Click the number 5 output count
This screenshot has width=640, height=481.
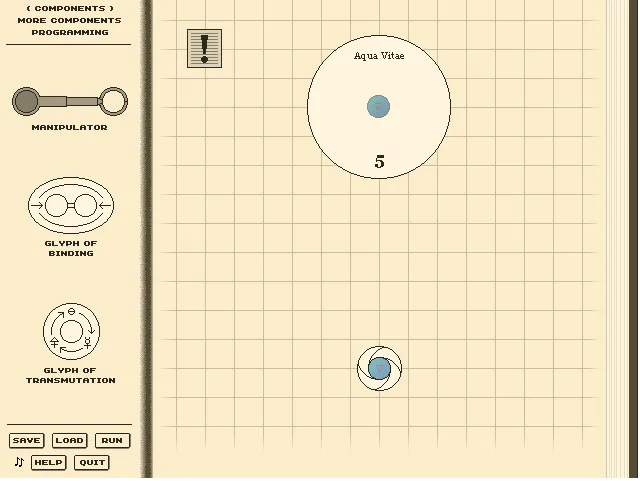click(x=380, y=161)
